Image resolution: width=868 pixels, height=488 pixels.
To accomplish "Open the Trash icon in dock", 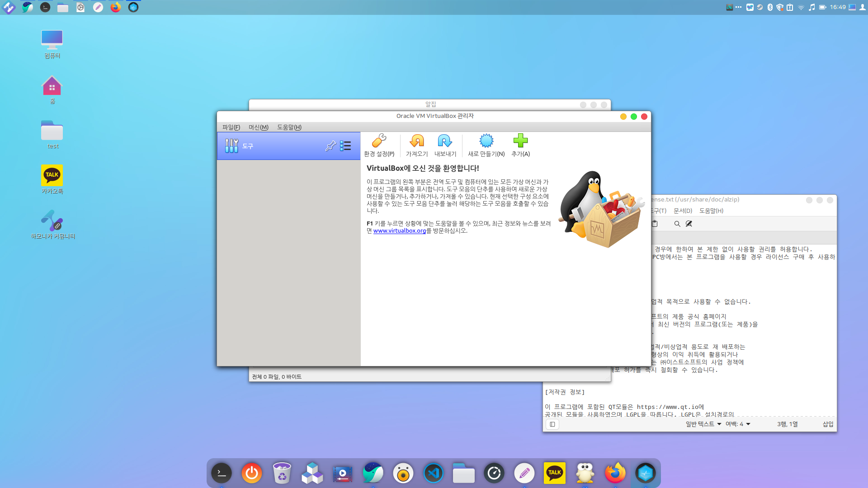I will coord(282,473).
